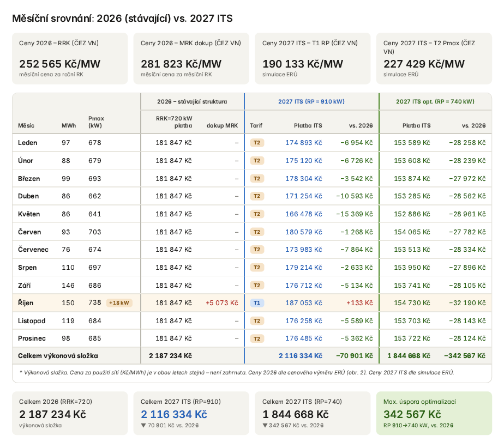
Task: Select the 2027 ITS (RP = 910 kW) header
Action: (x=311, y=101)
